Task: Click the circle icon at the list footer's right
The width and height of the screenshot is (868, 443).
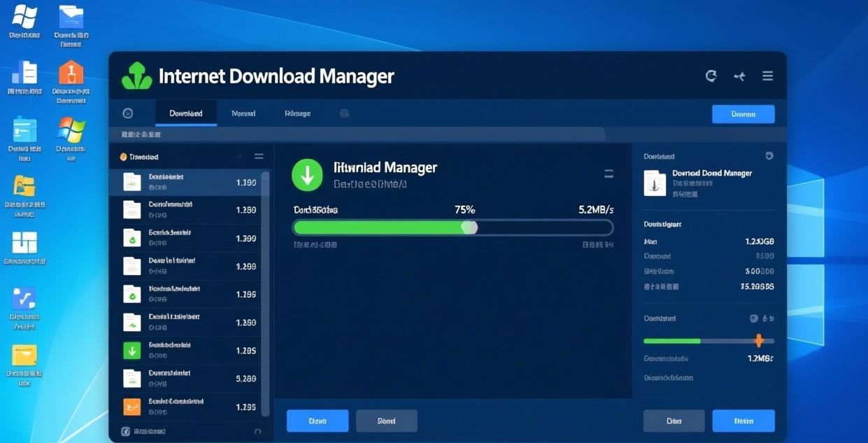Action: pos(257,432)
